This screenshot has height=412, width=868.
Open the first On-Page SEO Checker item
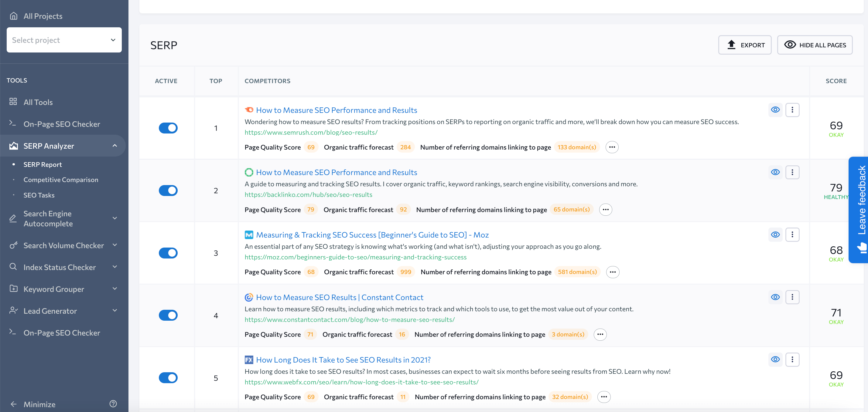point(62,124)
